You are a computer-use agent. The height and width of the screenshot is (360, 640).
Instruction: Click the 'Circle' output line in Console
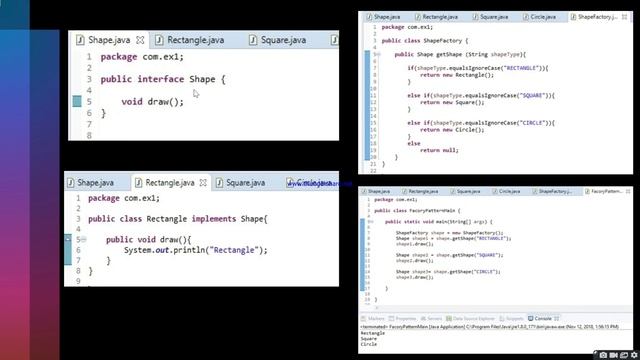[x=369, y=344]
